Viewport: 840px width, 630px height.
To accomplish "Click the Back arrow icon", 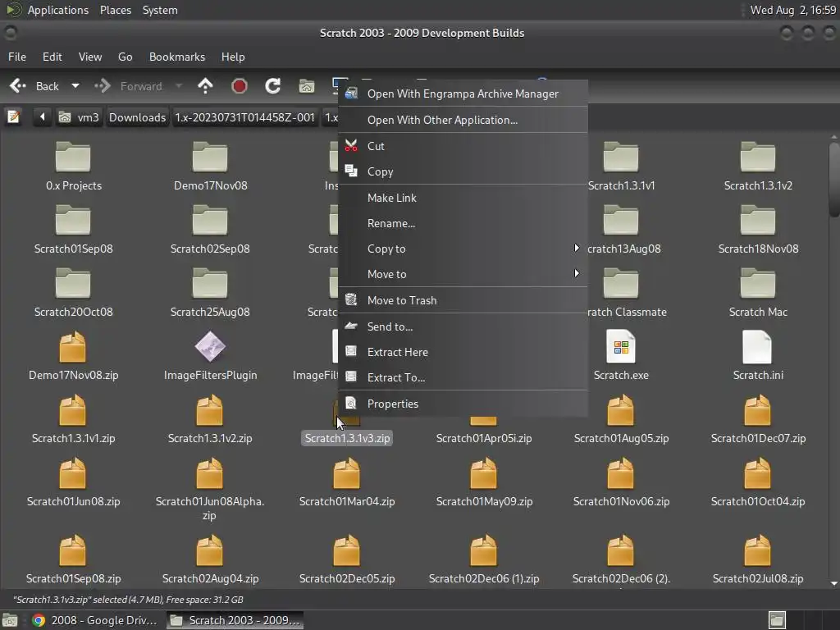I will point(18,85).
